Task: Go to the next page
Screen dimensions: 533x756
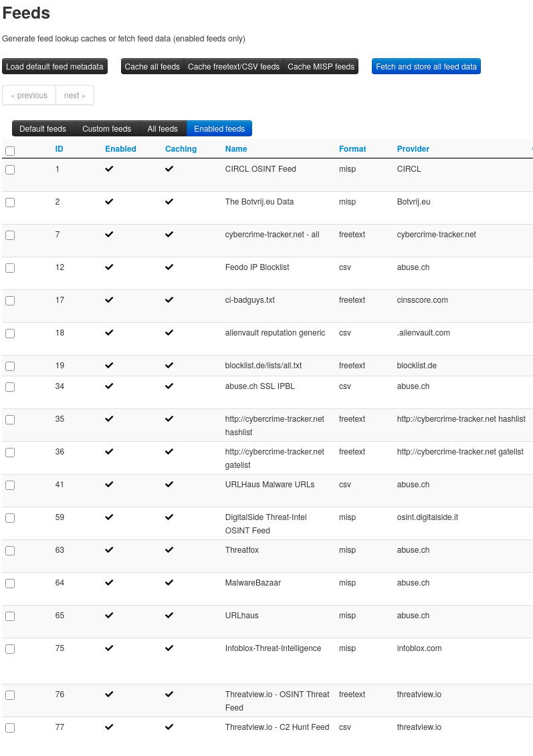Action: 75,96
